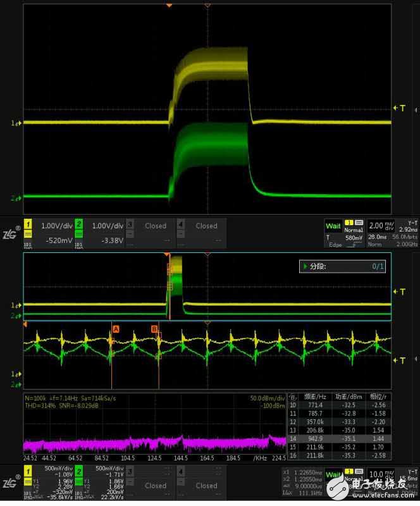
Task: Open the 2.00 ms/div timebase setting
Action: point(380,226)
